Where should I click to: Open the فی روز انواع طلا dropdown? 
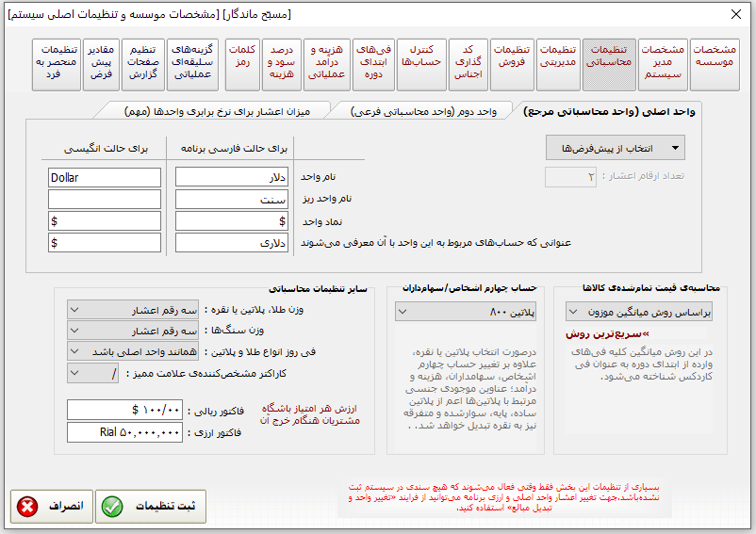pyautogui.click(x=133, y=351)
